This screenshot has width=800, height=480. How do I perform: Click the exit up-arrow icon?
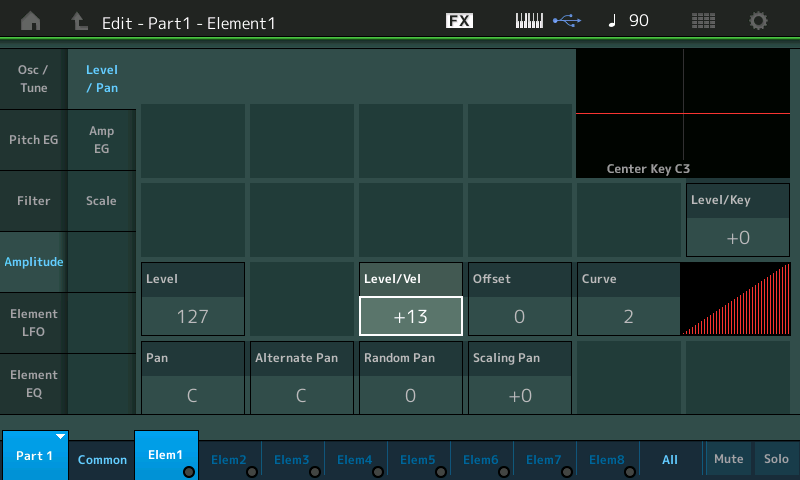tap(79, 21)
